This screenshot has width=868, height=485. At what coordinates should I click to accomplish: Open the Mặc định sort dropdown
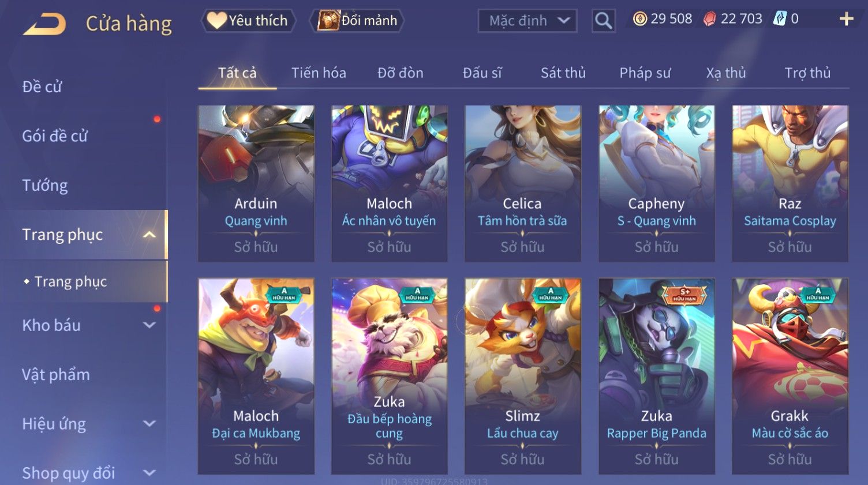click(527, 21)
